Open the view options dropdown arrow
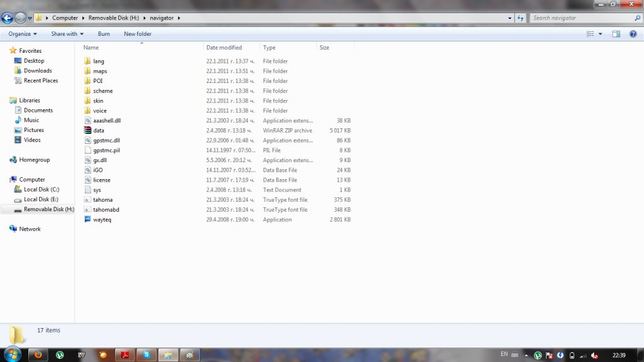 (601, 34)
